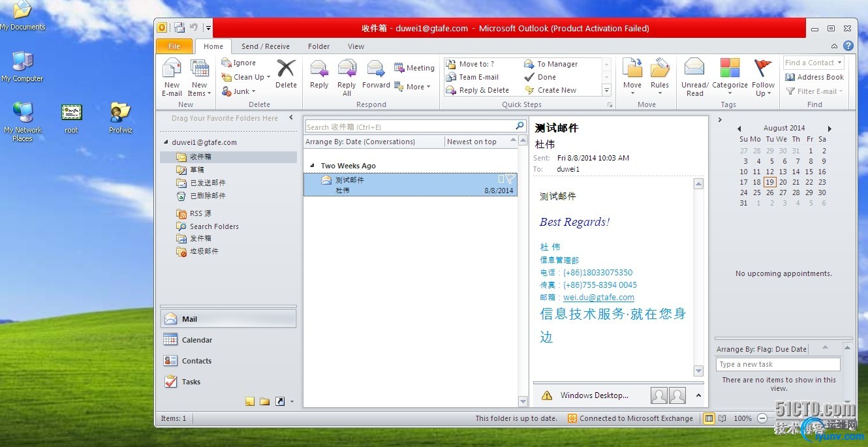This screenshot has width=868, height=447.
Task: Select the Home ribbon tab
Action: (213, 46)
